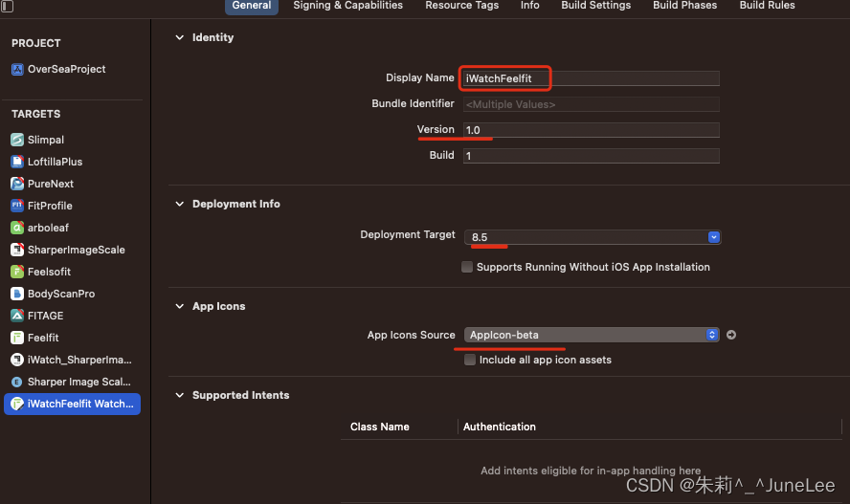Click the BodyScanPro target icon
Image resolution: width=850 pixels, height=504 pixels.
pyautogui.click(x=17, y=294)
